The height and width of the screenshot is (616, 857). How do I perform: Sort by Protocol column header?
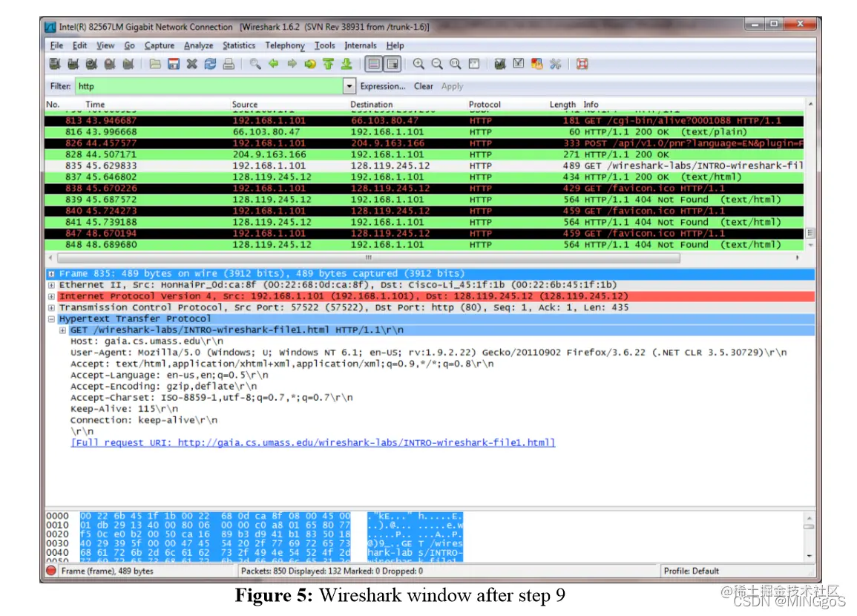click(485, 104)
